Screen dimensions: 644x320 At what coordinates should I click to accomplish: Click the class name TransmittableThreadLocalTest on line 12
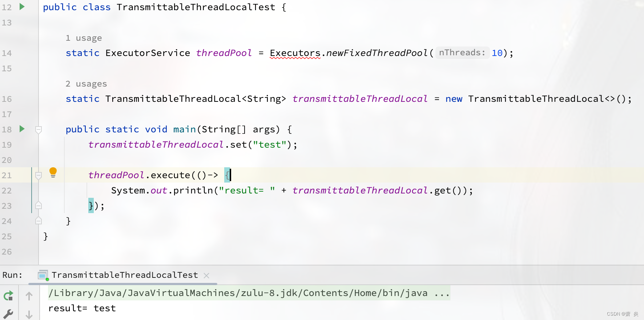pos(196,7)
